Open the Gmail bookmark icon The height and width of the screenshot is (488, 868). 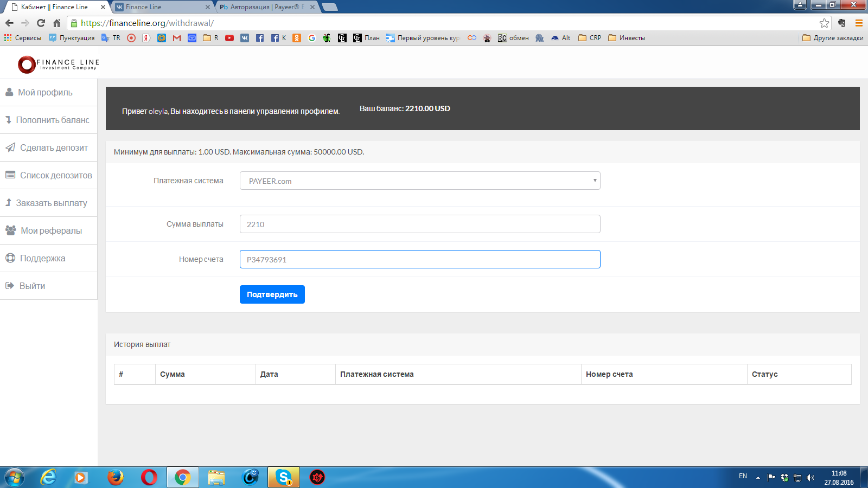[x=177, y=38]
